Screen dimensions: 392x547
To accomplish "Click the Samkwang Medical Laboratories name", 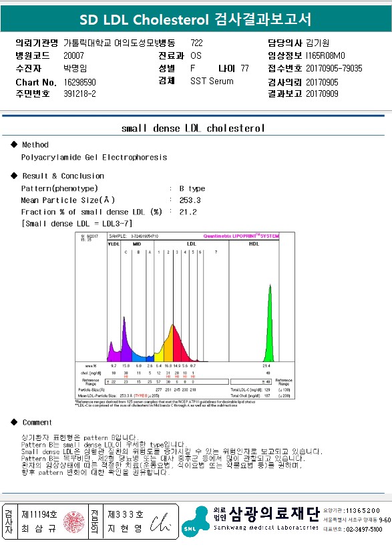I will tap(266, 528).
